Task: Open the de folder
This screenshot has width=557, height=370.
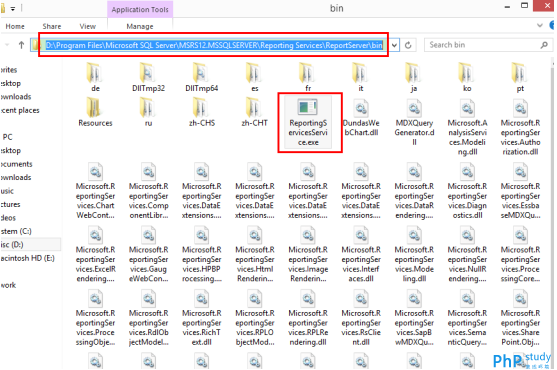Action: [x=95, y=77]
